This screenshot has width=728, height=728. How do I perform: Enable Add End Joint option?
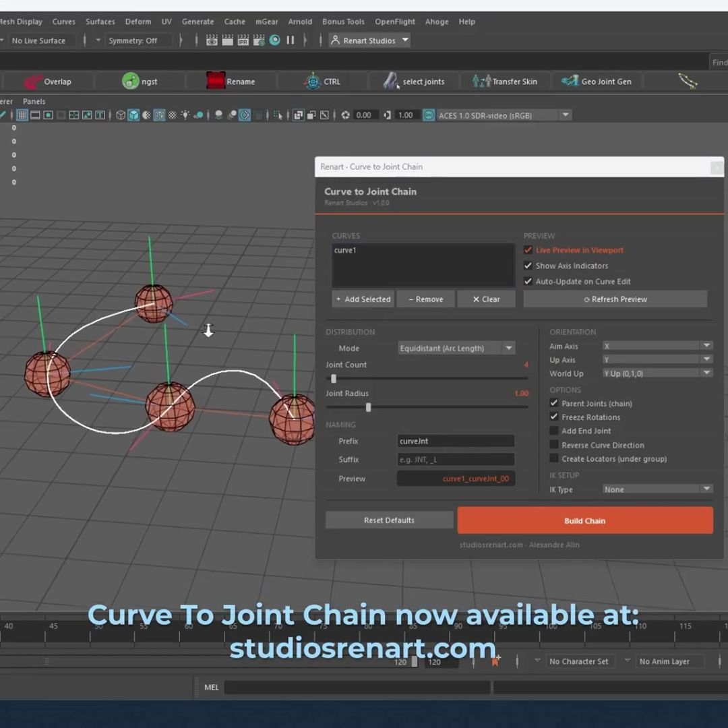click(554, 431)
